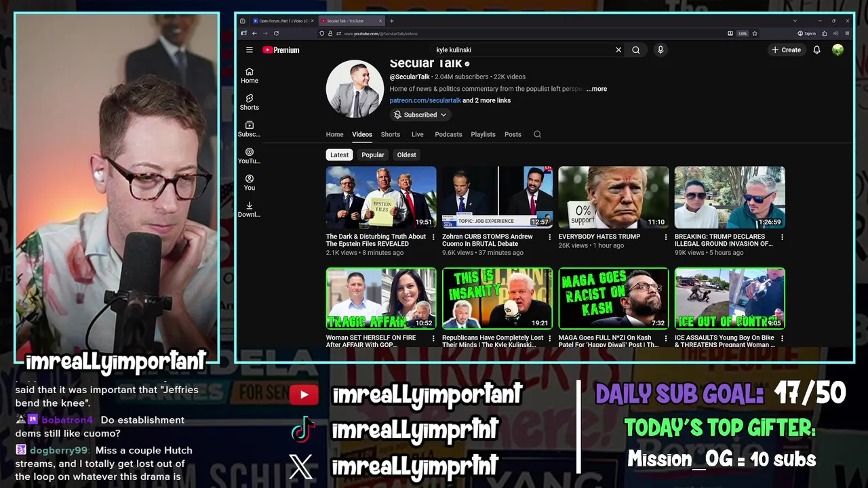Expand channel description with ...more
The width and height of the screenshot is (868, 488).
pyautogui.click(x=597, y=89)
